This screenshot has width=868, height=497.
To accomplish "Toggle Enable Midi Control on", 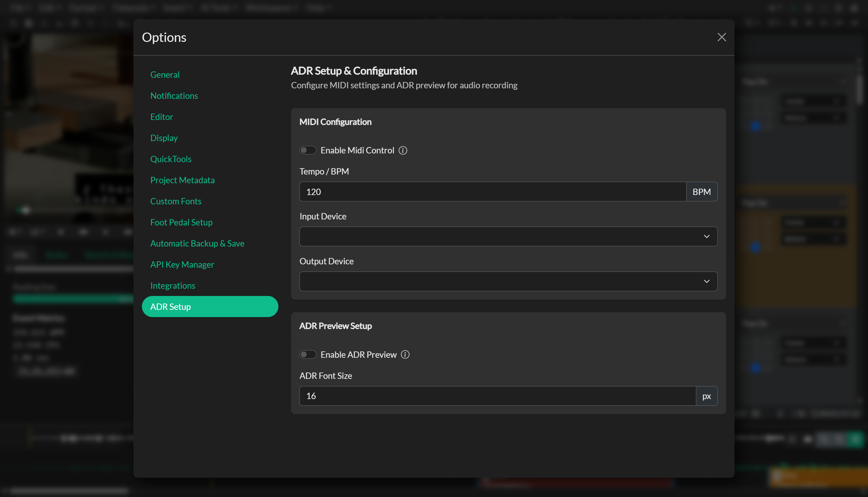I will [308, 150].
